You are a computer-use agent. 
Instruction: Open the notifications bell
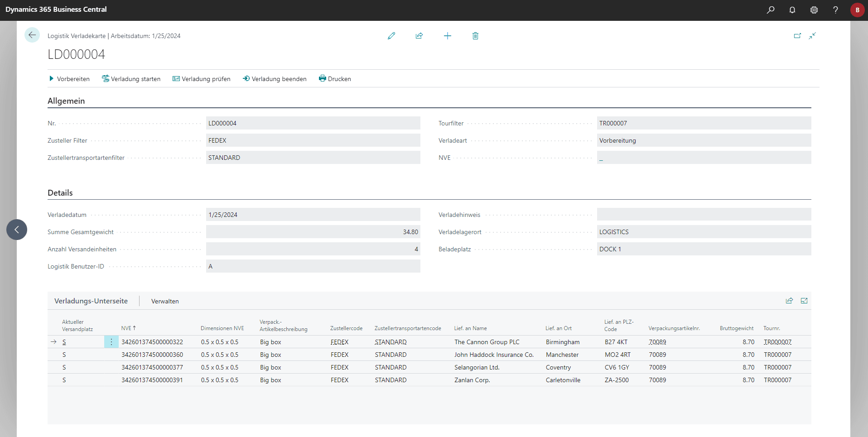pyautogui.click(x=792, y=10)
